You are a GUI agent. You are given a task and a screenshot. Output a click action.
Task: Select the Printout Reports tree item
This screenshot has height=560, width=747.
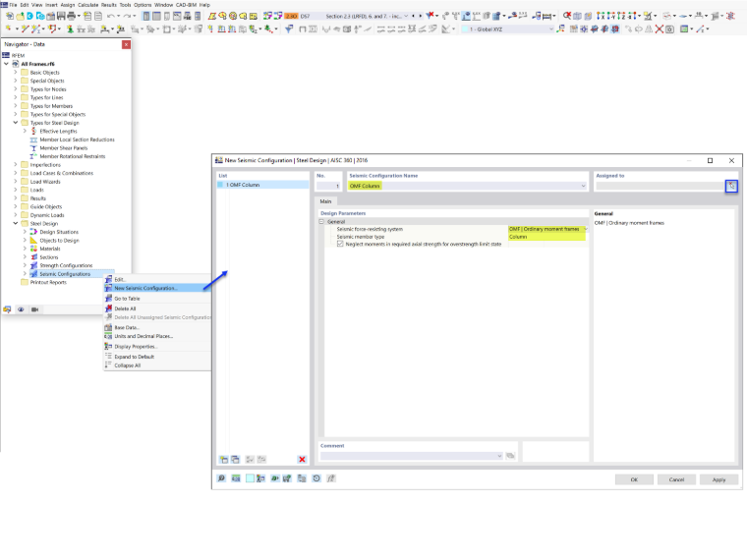point(48,282)
